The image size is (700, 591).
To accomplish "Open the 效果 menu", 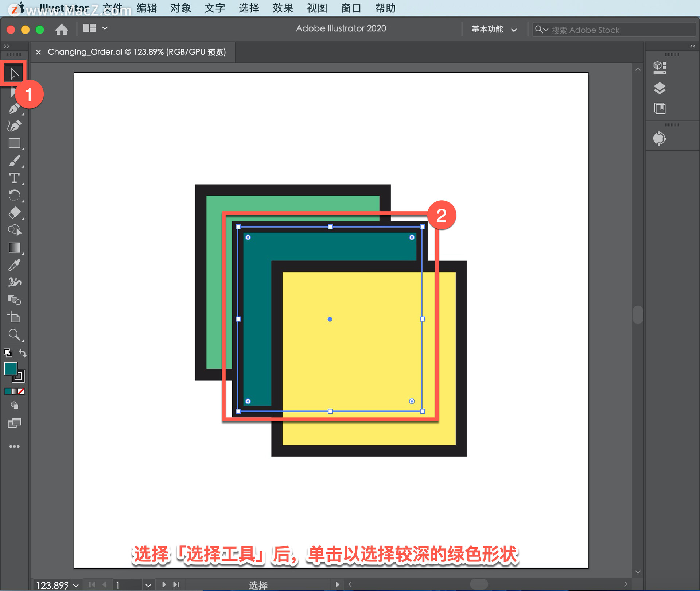I will click(x=283, y=8).
